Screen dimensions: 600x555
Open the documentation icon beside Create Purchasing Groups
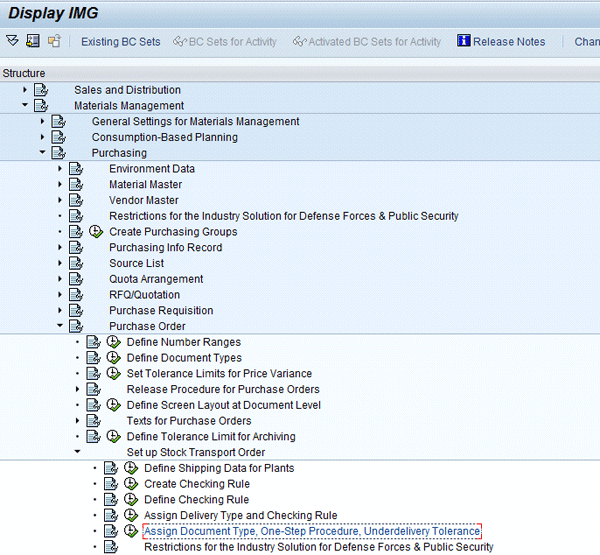(76, 232)
